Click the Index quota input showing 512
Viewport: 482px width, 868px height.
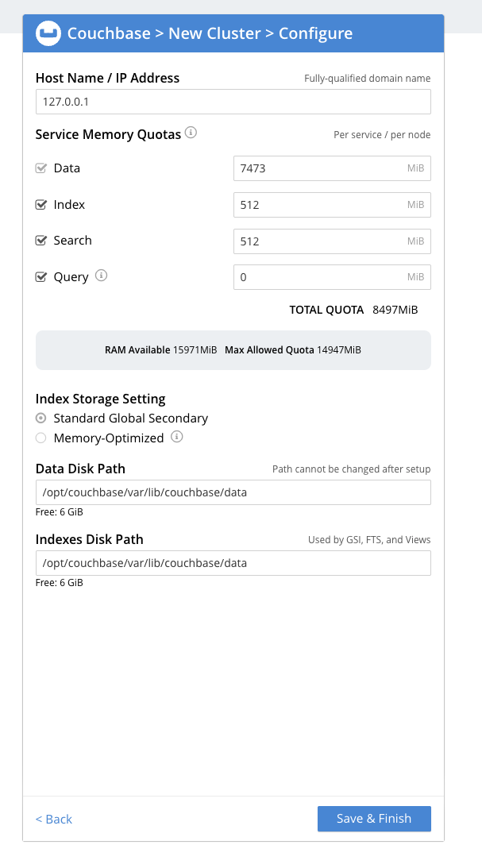(x=332, y=204)
